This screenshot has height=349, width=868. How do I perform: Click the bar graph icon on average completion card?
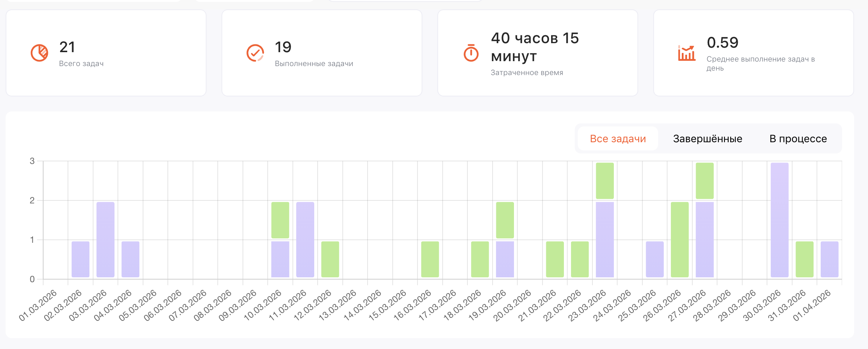(x=686, y=54)
